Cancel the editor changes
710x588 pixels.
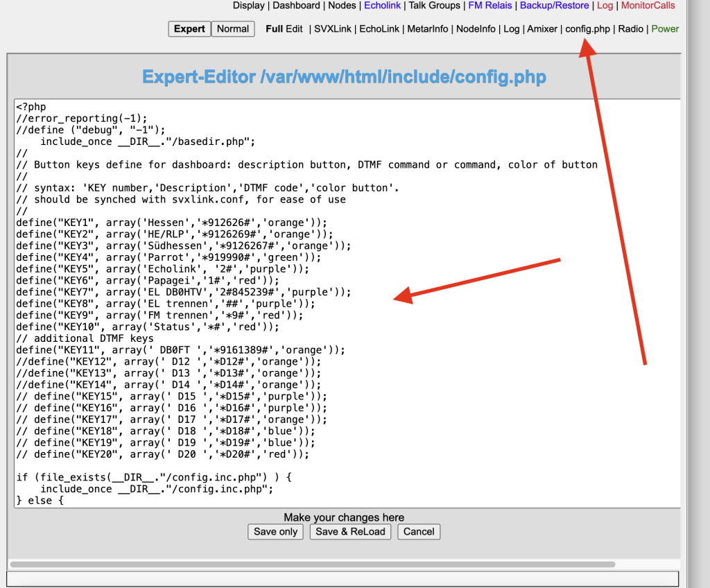coord(418,532)
